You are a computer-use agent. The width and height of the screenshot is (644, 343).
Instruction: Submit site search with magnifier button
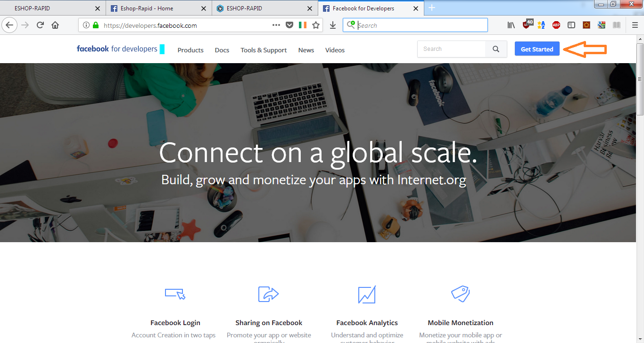click(496, 49)
